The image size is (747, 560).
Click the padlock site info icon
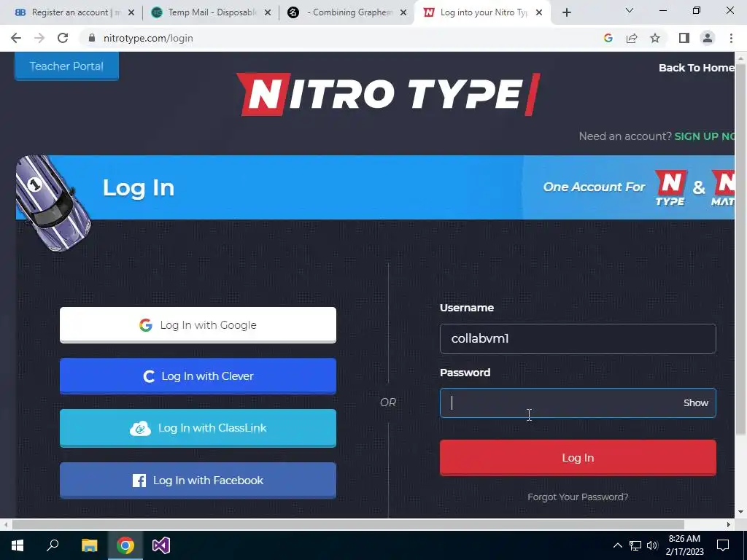[x=92, y=38]
